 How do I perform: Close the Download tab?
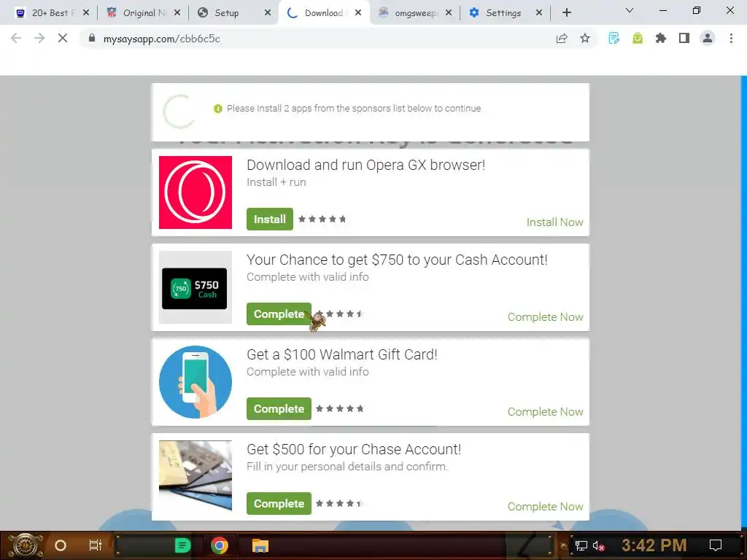(x=358, y=13)
